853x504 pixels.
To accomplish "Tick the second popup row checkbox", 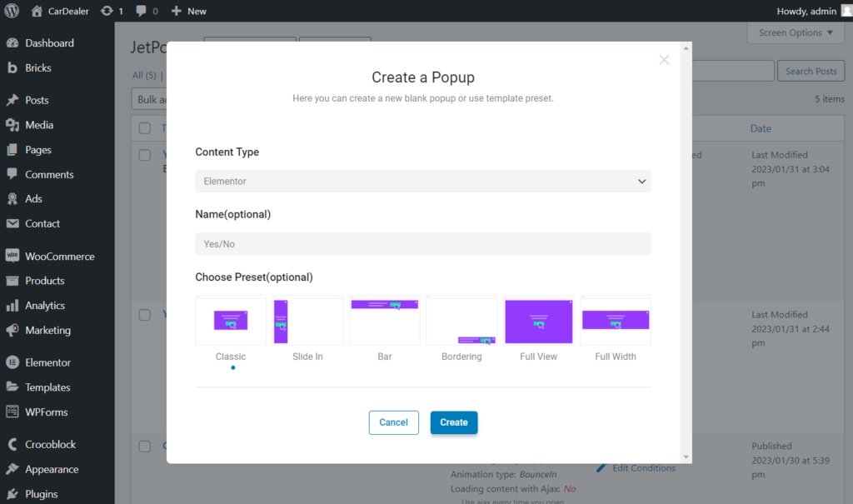I will click(145, 315).
